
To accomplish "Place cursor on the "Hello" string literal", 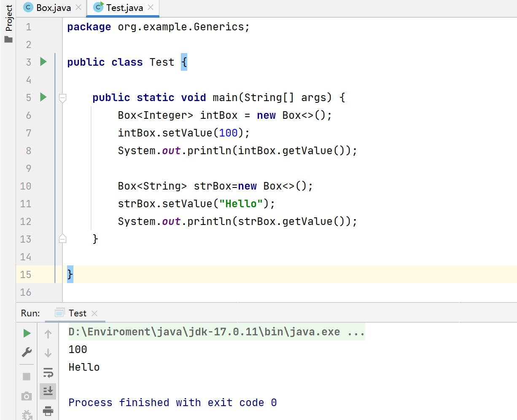I will [x=241, y=204].
